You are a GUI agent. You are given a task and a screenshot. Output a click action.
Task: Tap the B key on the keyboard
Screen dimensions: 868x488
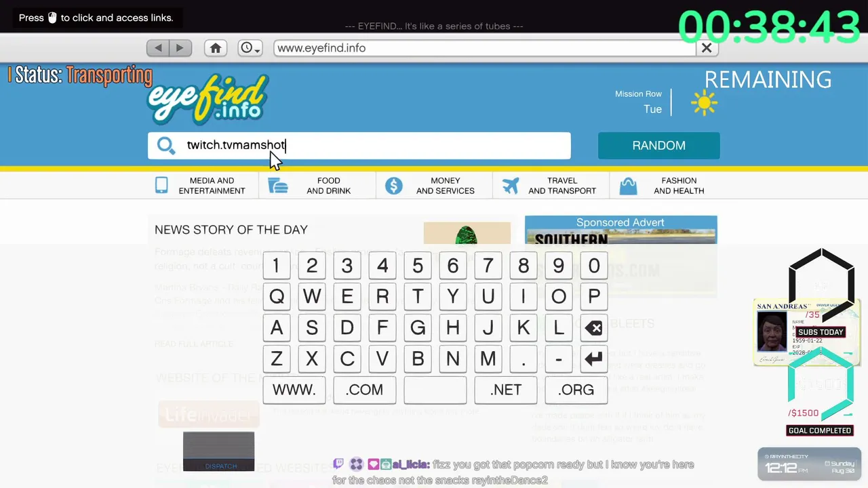click(417, 359)
